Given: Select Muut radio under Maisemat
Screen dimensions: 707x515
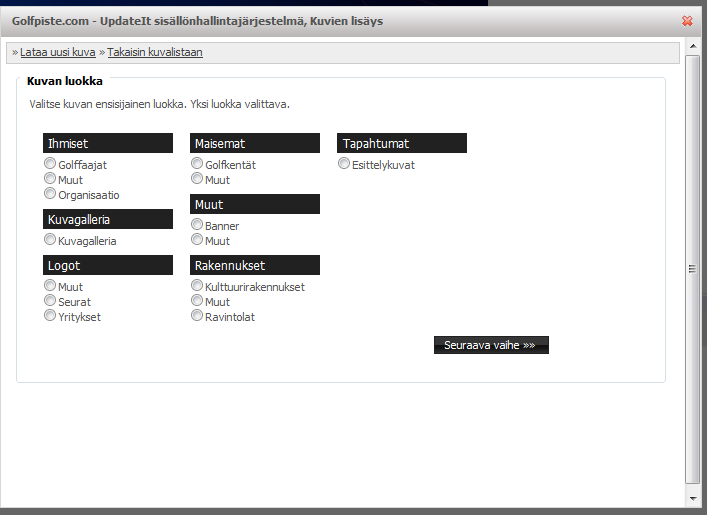Looking at the screenshot, I should [197, 178].
